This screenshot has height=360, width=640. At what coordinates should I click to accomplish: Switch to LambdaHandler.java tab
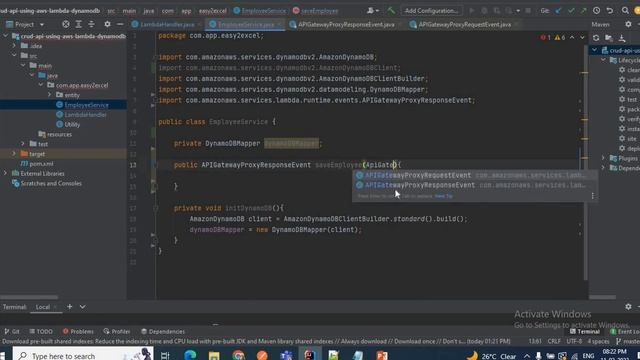pos(167,24)
